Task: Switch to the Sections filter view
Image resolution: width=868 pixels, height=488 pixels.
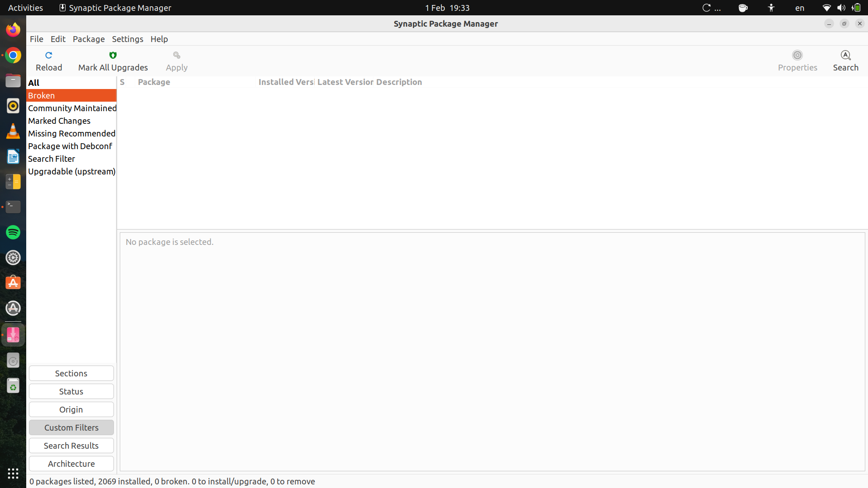Action: coord(71,373)
